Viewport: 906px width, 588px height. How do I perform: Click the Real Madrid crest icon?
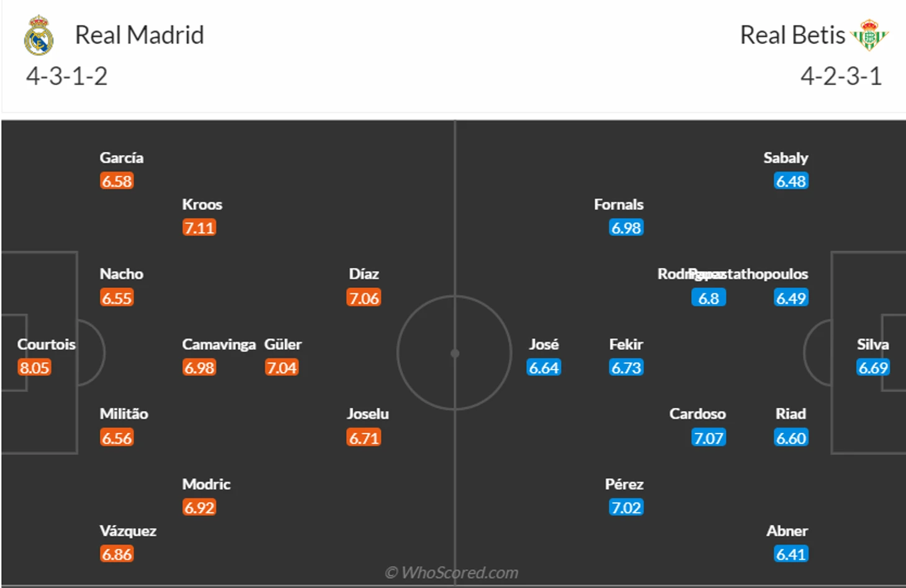pyautogui.click(x=38, y=35)
